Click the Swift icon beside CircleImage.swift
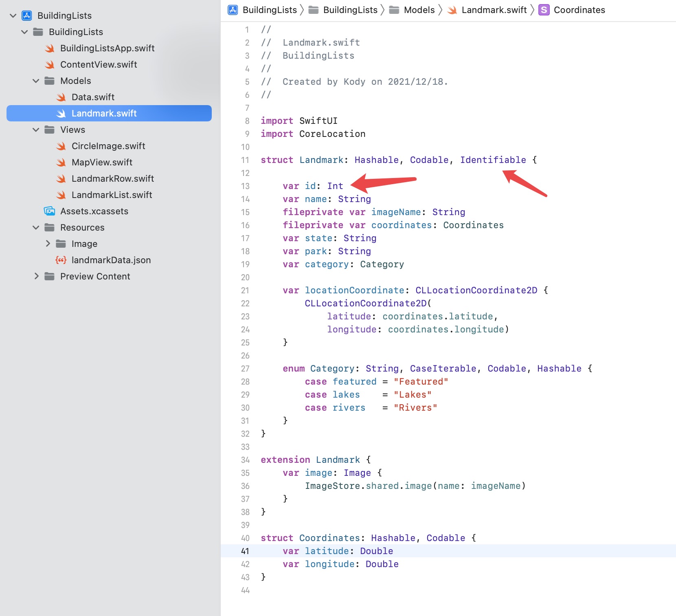The height and width of the screenshot is (616, 676). pyautogui.click(x=61, y=146)
